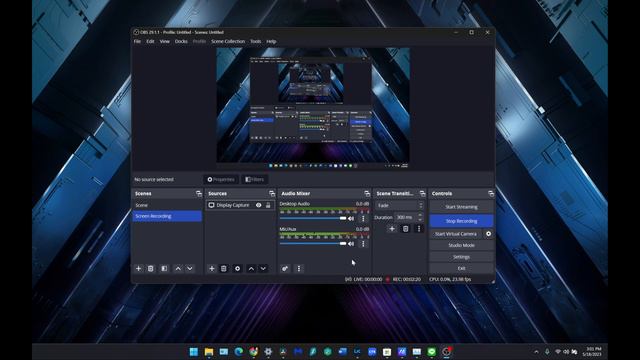Open Windows Start menu on taskbar
The height and width of the screenshot is (360, 640).
point(194,351)
